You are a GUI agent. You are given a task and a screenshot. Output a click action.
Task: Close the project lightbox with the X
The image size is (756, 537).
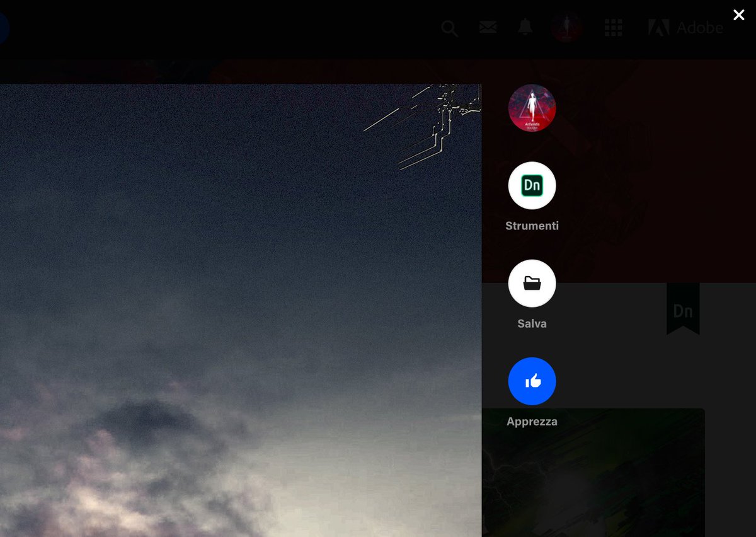coord(739,14)
